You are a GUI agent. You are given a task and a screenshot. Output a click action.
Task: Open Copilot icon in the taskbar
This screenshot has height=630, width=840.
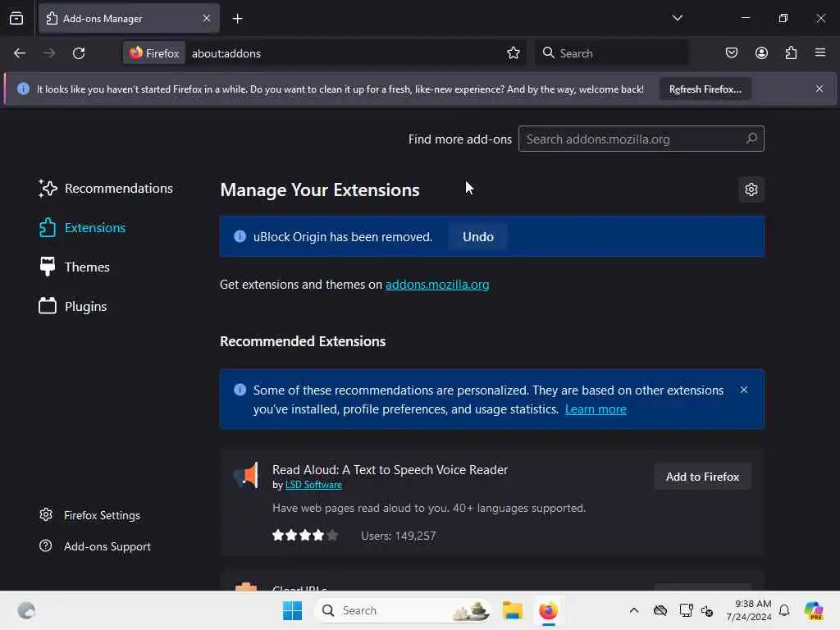tap(813, 610)
